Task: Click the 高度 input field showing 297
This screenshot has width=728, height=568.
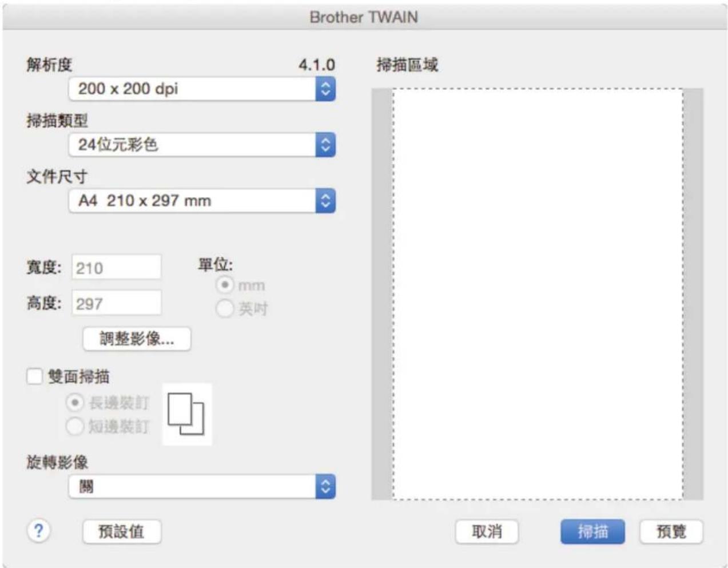Action: (117, 303)
